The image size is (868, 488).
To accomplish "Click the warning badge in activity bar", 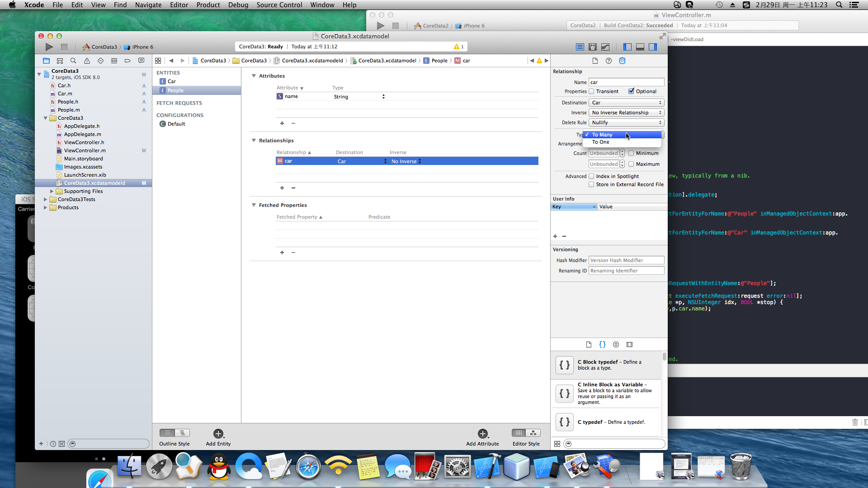I will 459,47.
